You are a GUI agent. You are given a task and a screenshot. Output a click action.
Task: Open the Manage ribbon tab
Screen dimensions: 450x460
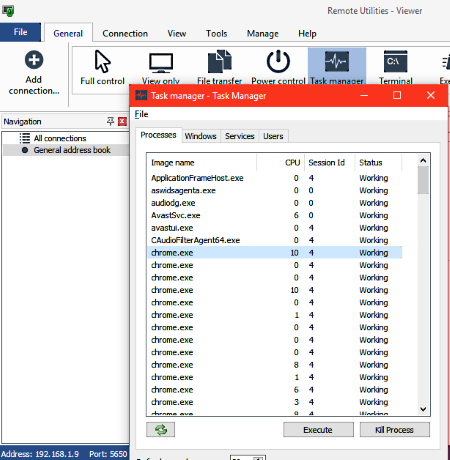tap(263, 33)
